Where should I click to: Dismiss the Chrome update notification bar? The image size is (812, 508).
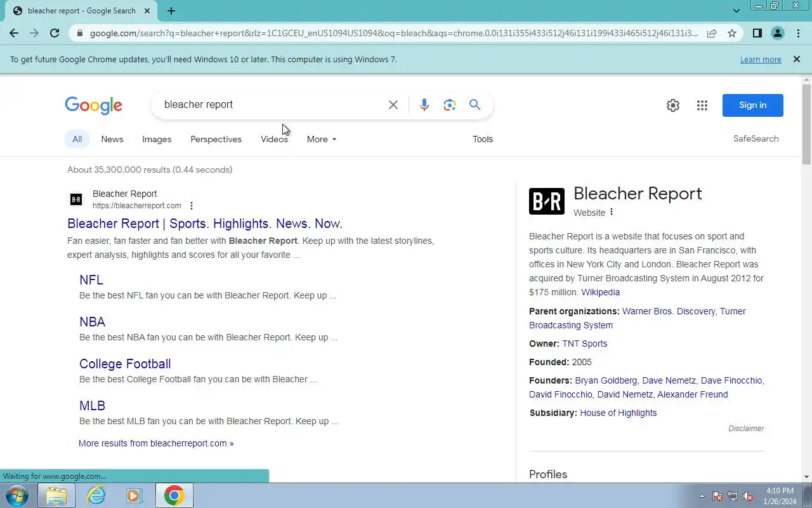point(797,59)
